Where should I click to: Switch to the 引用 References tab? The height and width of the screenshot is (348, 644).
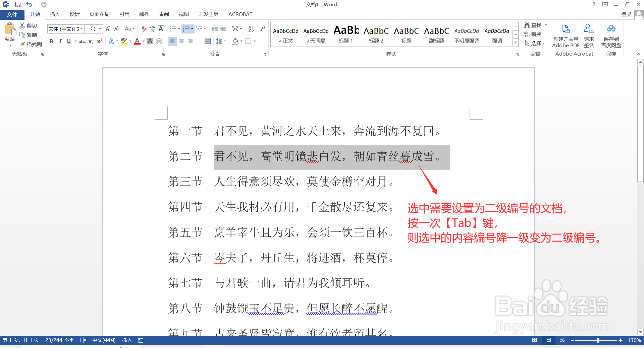[x=124, y=14]
